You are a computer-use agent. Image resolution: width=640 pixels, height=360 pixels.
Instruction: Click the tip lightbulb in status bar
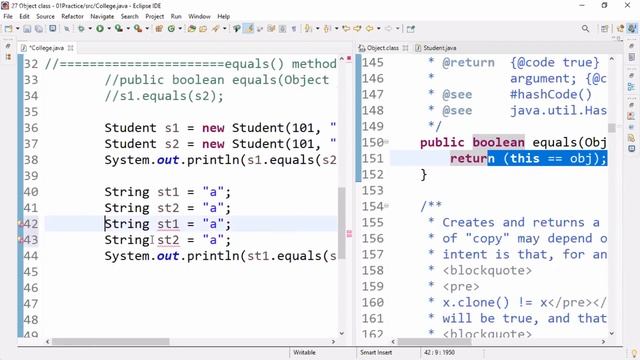634,353
